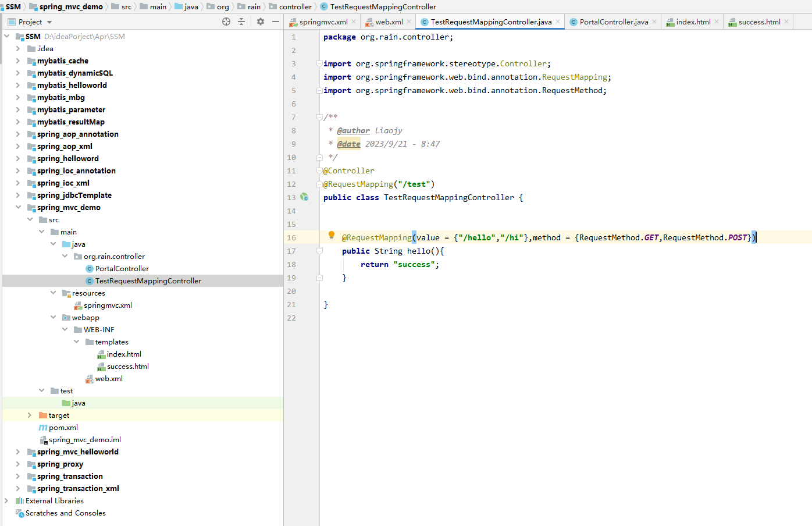Switch to the springmvc.xml editor tab

click(x=323, y=22)
